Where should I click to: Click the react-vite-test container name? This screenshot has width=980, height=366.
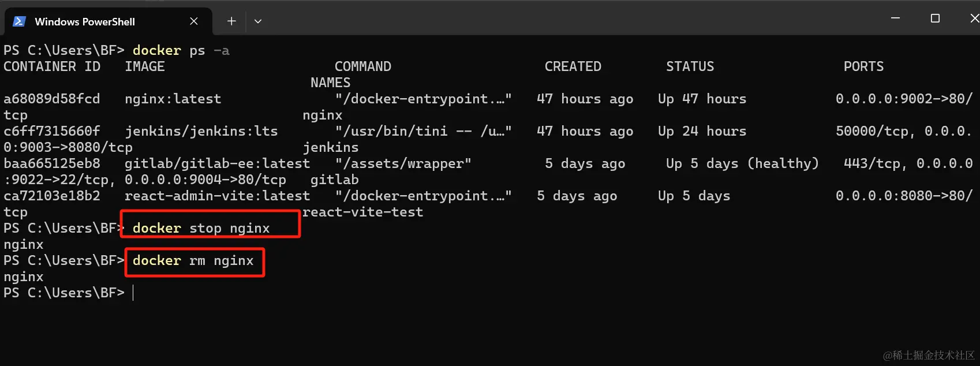pyautogui.click(x=363, y=212)
